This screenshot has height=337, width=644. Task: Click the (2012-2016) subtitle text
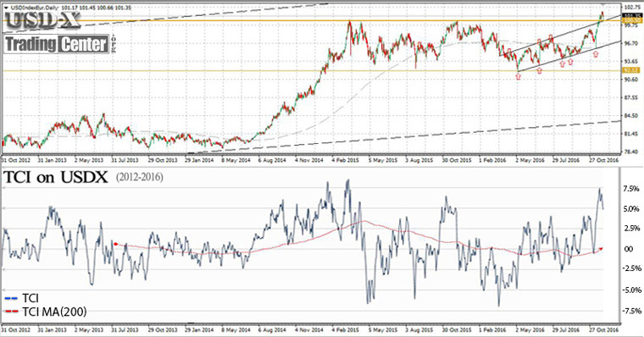pyautogui.click(x=139, y=177)
